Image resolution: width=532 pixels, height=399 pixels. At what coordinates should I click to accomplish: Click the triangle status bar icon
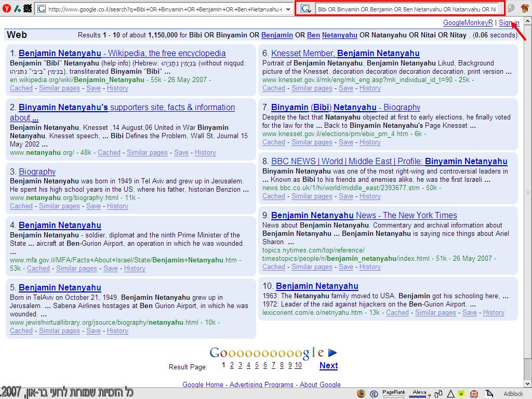click(x=450, y=394)
